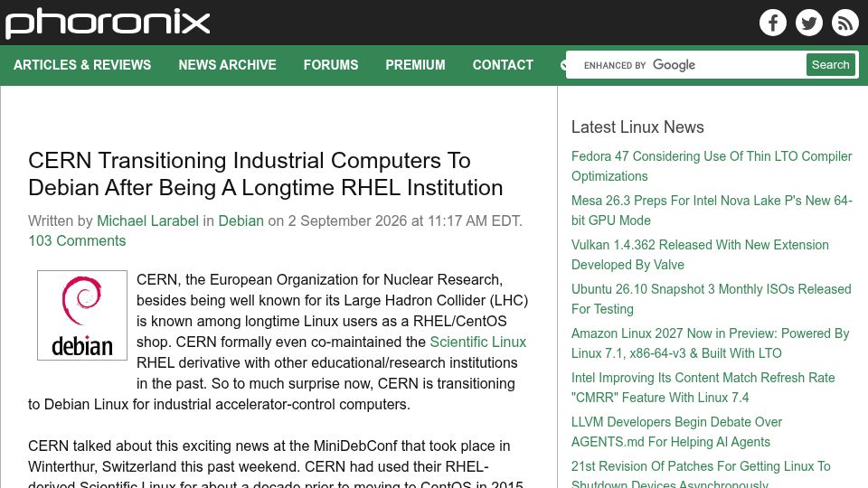868x488 pixels.
Task: Open author Michael Larabel link
Action: pyautogui.click(x=147, y=221)
